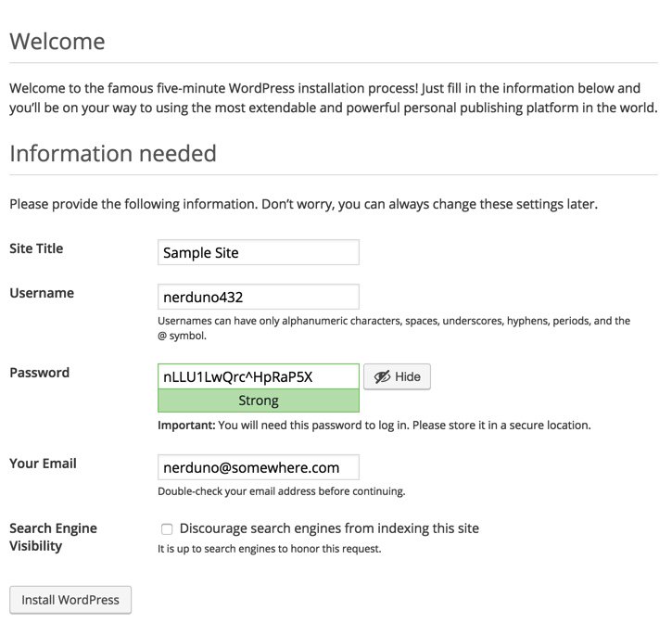Image resolution: width=672 pixels, height=623 pixels.
Task: Click the Strong password strength indicator
Action: (x=258, y=400)
